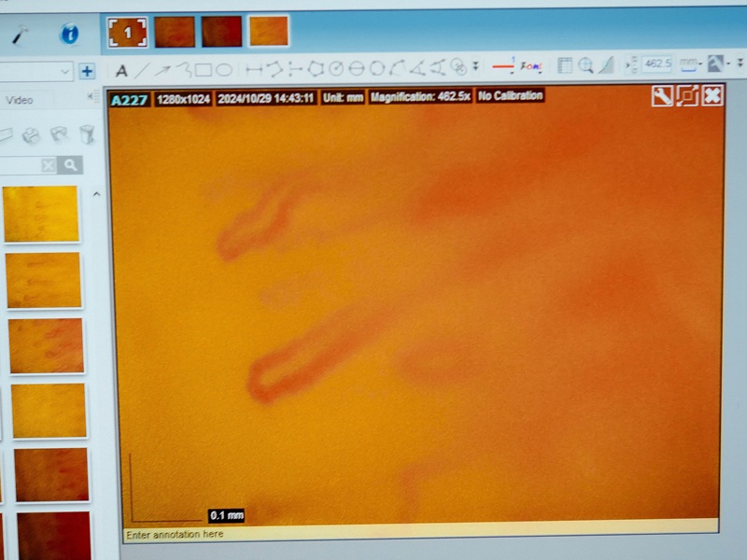Open the info icon in top toolbar
The image size is (747, 560).
[x=69, y=34]
